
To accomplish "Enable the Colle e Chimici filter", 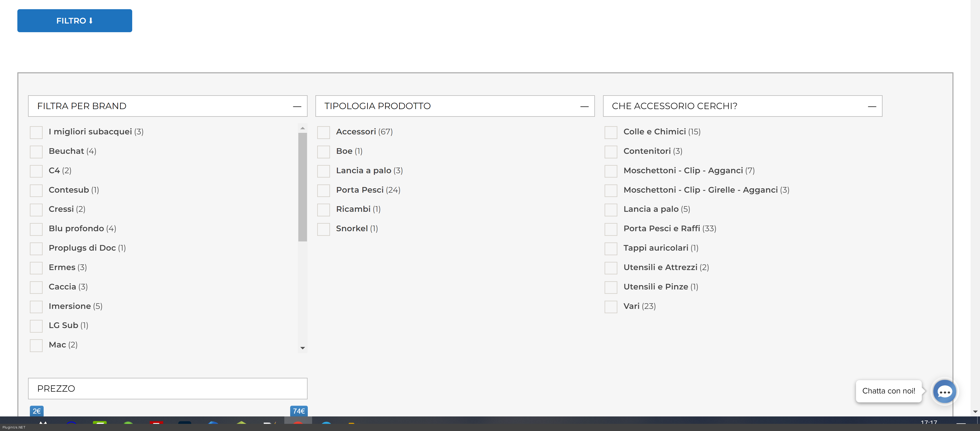I will (x=611, y=132).
